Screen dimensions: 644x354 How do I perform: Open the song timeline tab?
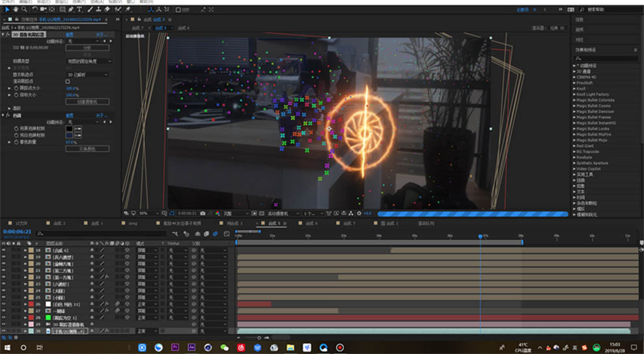click(133, 224)
